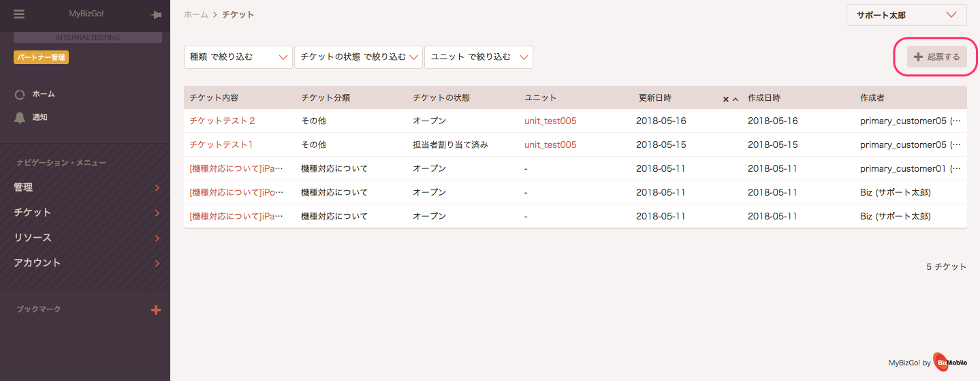Open the チケットテスト２ ticket link
This screenshot has width=980, height=381.
(223, 121)
